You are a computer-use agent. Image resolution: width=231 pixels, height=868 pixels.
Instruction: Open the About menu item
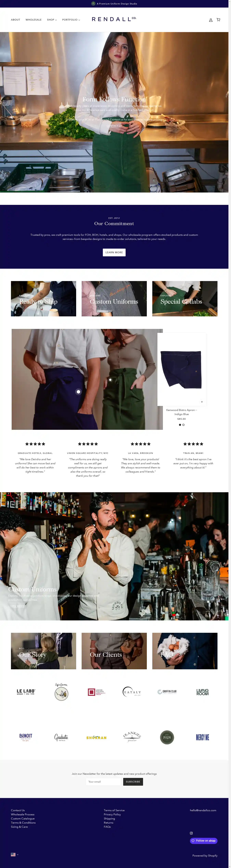pos(15,20)
